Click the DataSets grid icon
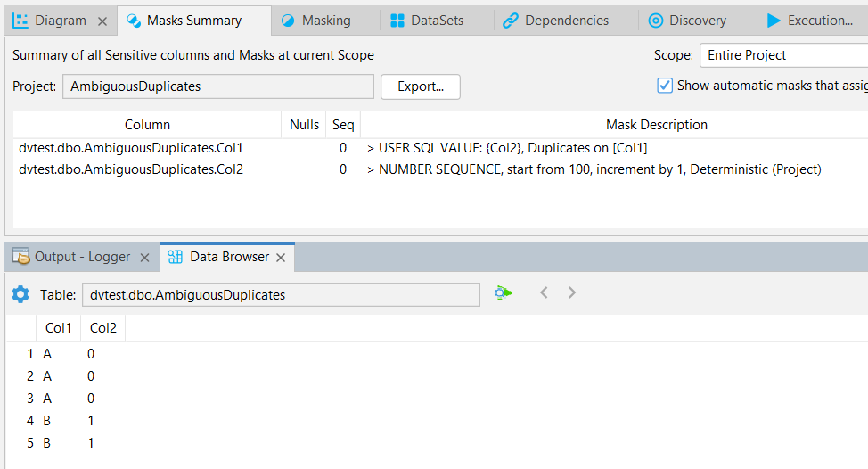Screen dimensions: 868x469 (x=397, y=21)
